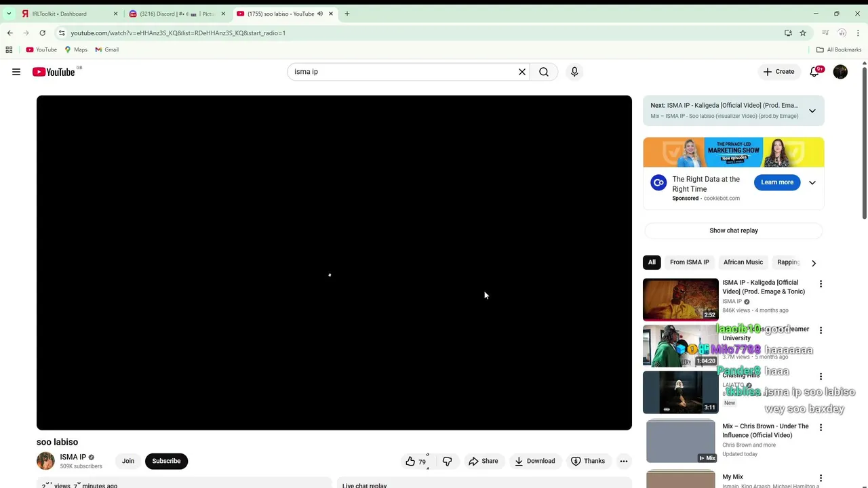Reload the page in browser toolbar
Screen dimensions: 868x488
tap(42, 33)
